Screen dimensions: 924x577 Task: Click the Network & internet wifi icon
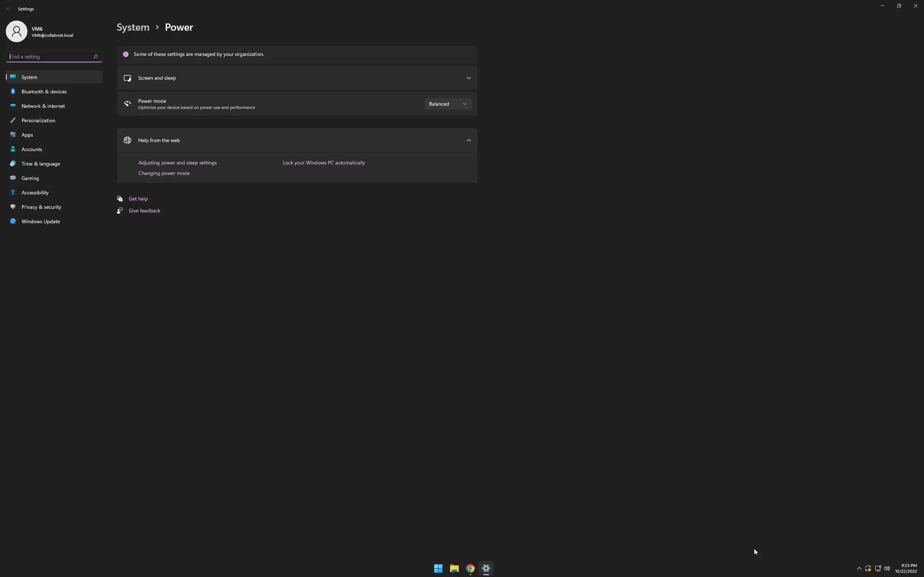[13, 106]
